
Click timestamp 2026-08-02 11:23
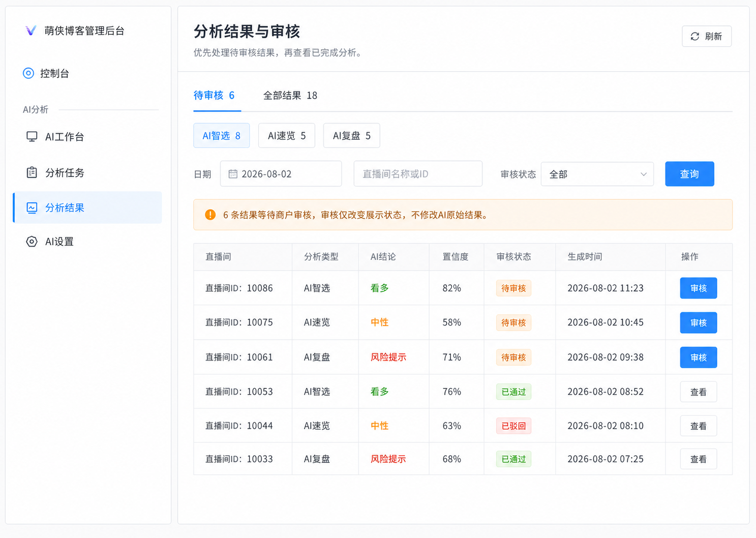pos(606,288)
